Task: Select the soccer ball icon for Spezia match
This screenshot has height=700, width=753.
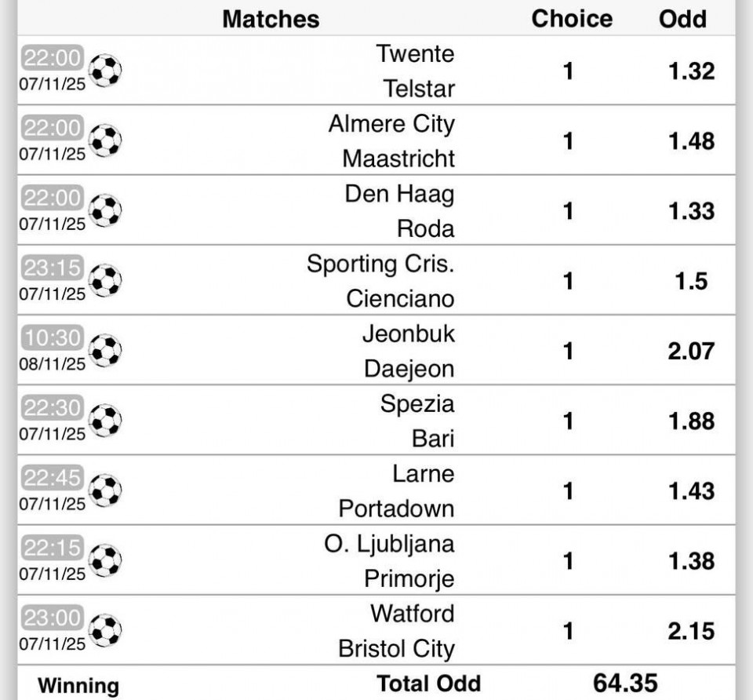Action: point(105,421)
